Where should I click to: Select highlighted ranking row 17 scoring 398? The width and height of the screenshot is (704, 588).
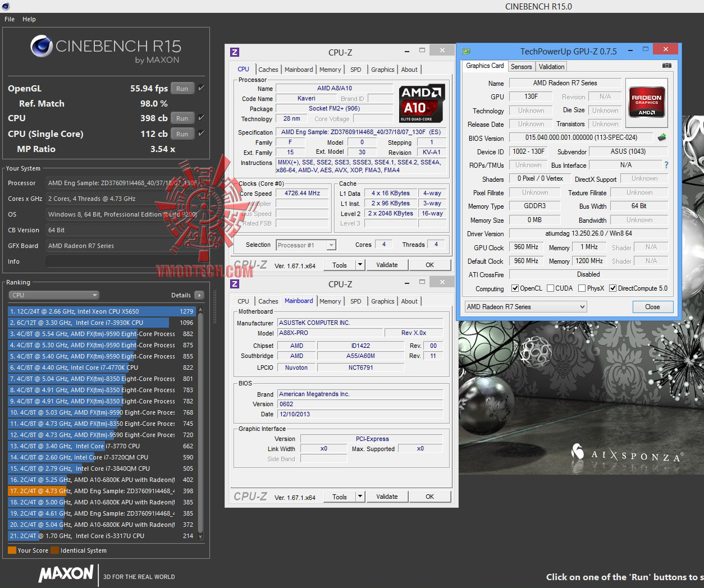[101, 491]
